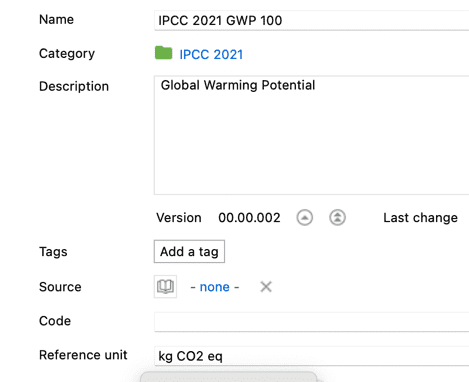Click the 'Description' label

(74, 86)
